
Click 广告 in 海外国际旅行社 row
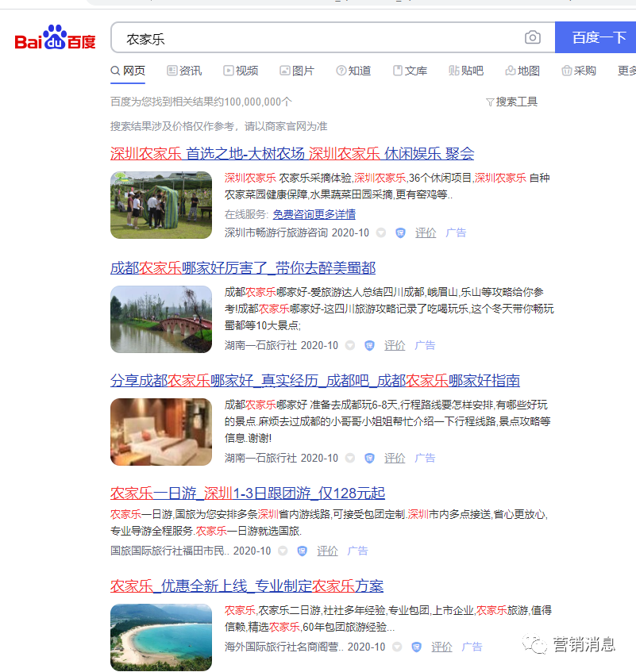point(472,647)
